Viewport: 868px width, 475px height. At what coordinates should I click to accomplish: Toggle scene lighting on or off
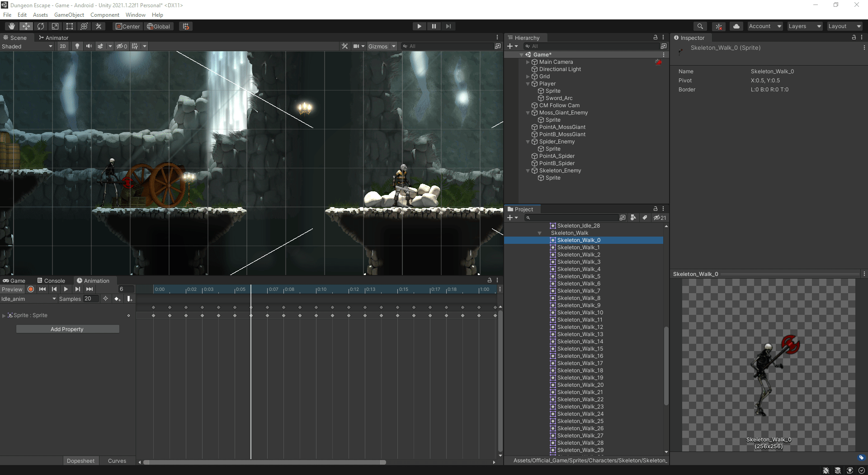click(x=77, y=46)
